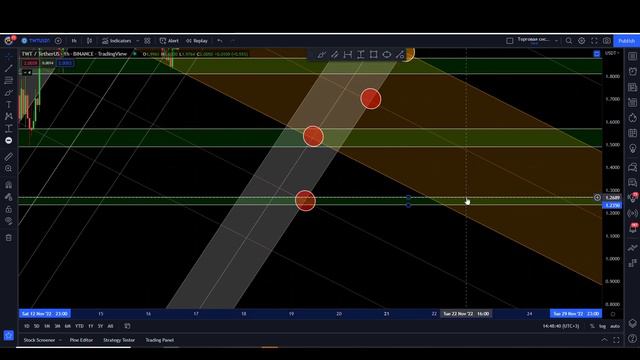Pick brush tool in floating drawing toolbar
The width and height of the screenshot is (640, 360).
[x=322, y=54]
